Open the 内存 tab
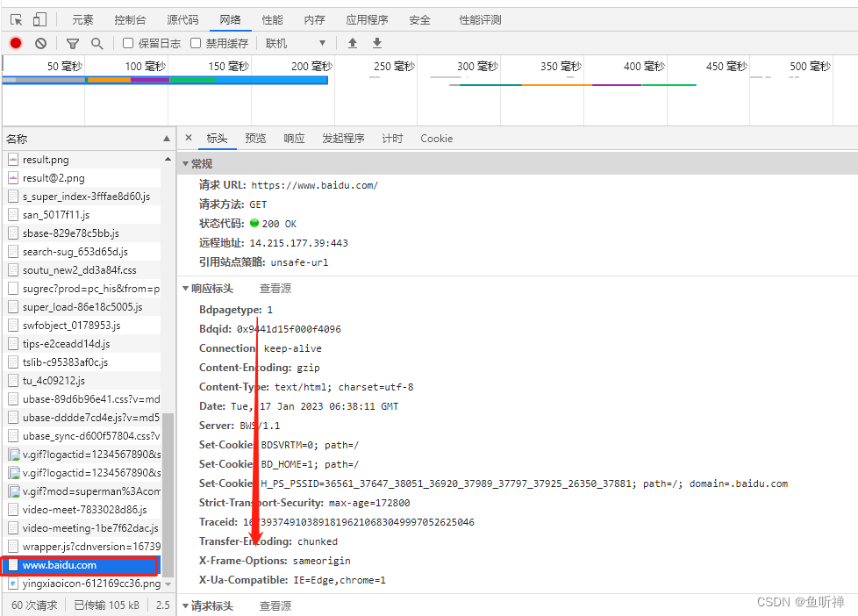This screenshot has width=858, height=616. click(x=314, y=20)
